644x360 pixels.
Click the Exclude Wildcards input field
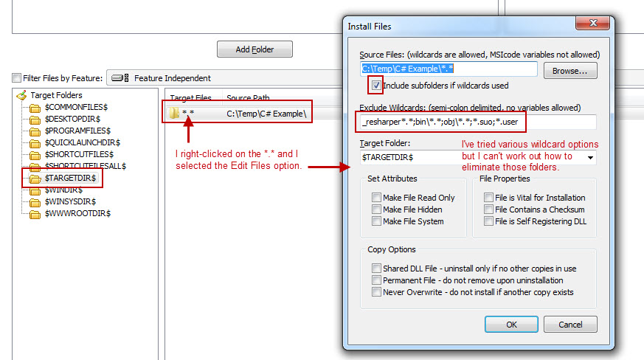(x=478, y=122)
